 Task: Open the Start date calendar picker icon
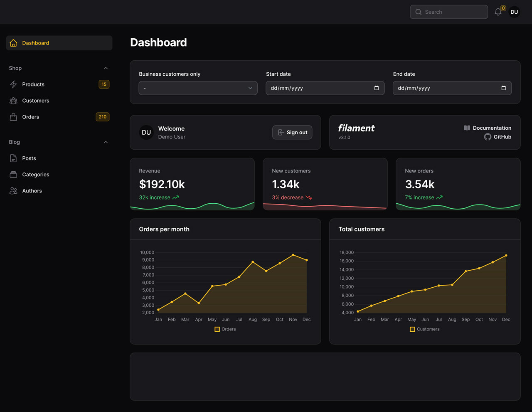(377, 88)
